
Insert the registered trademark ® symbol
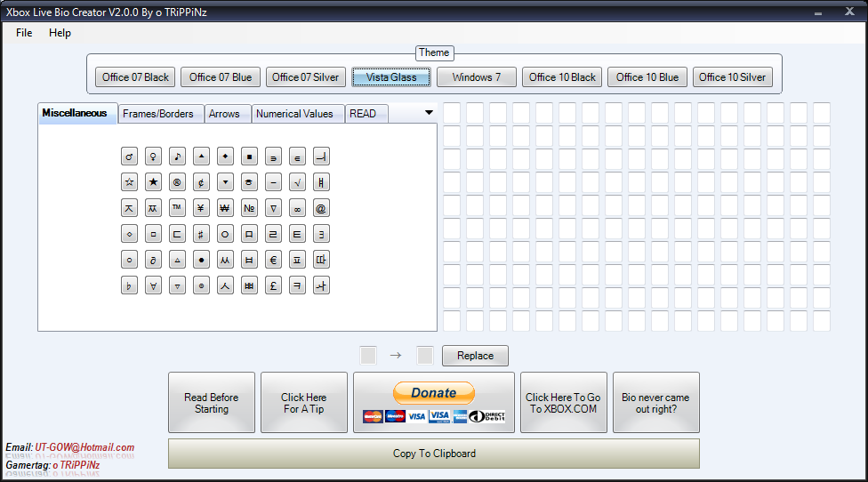tap(177, 182)
